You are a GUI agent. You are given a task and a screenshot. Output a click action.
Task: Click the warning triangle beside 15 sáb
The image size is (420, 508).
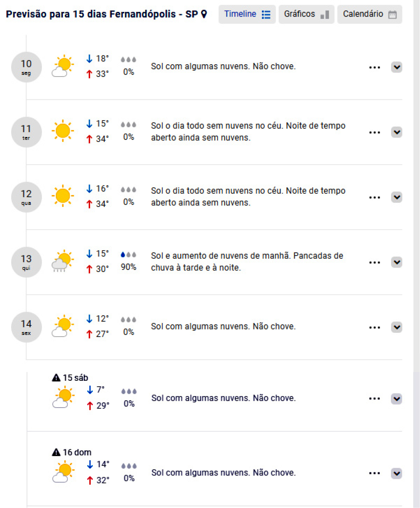click(56, 378)
